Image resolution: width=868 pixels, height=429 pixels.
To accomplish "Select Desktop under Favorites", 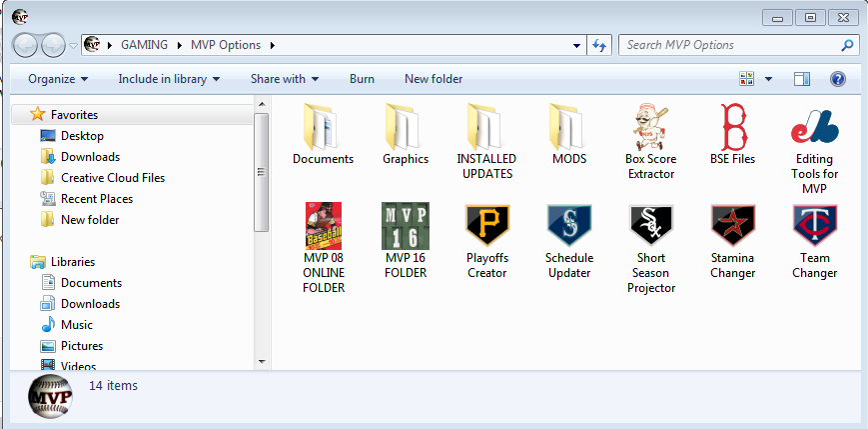I will click(x=82, y=136).
